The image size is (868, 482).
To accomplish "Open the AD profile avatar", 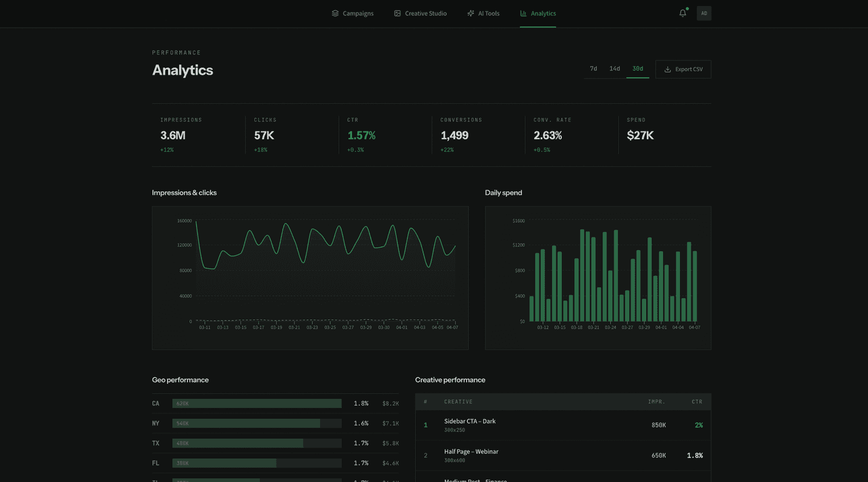I will click(x=703, y=13).
